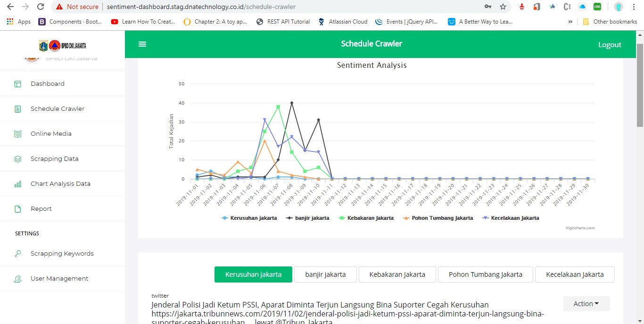This screenshot has height=324, width=644.
Task: Expand Other bookmarks in the bookmarks bar
Action: coord(610,21)
